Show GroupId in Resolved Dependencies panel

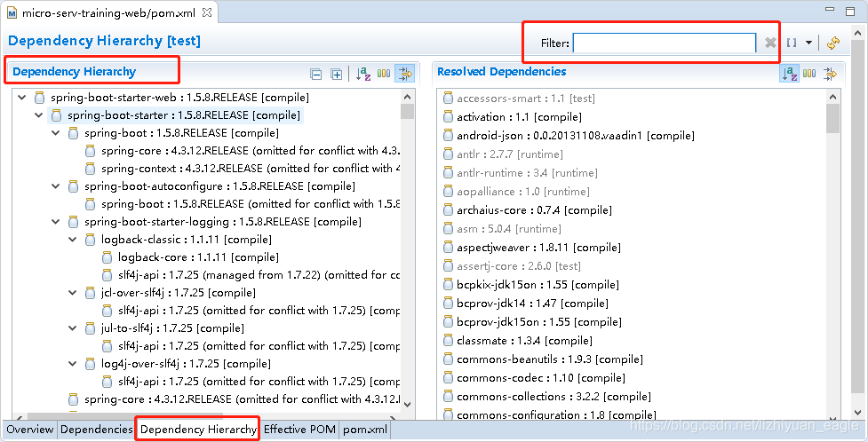coord(809,75)
